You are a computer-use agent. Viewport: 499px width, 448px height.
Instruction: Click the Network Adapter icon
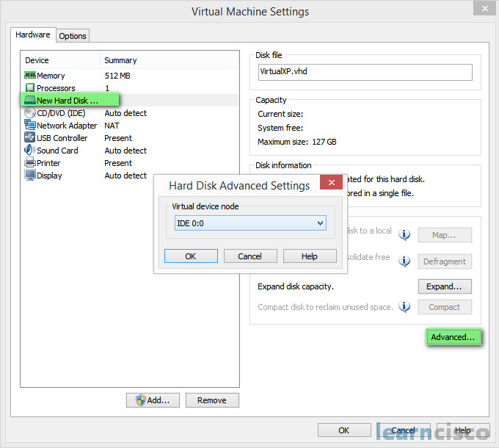coord(30,125)
